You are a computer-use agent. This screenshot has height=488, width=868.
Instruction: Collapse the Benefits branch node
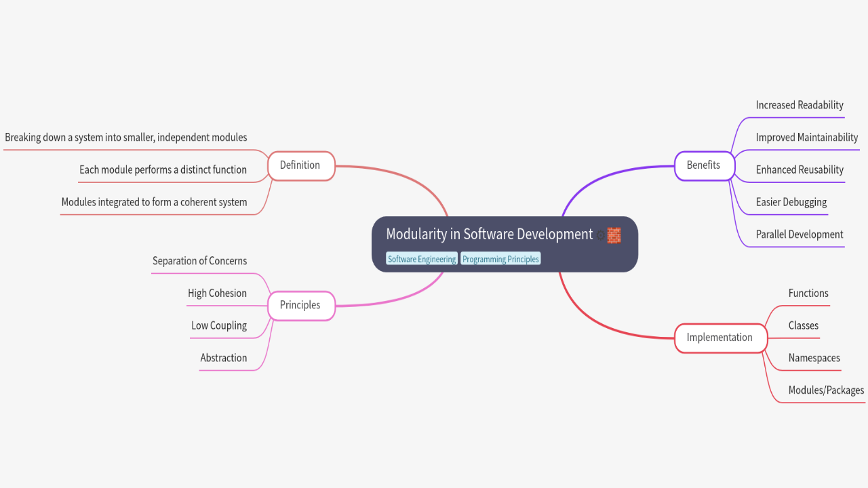703,165
